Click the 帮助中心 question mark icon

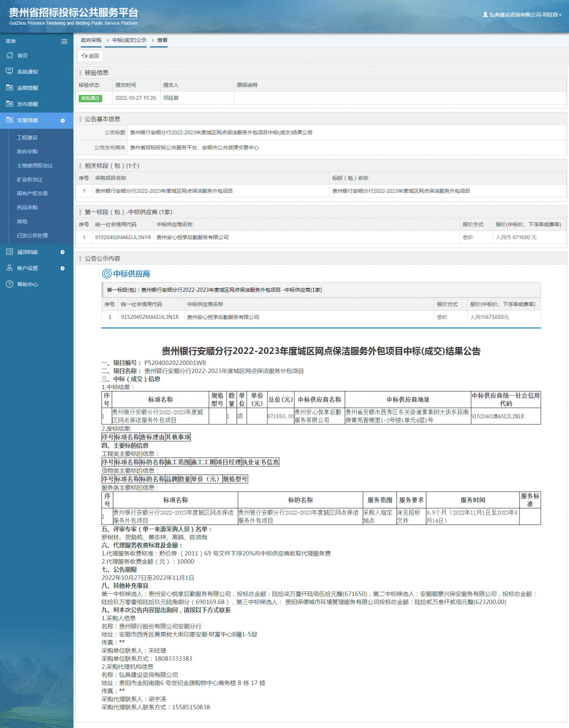[x=9, y=284]
